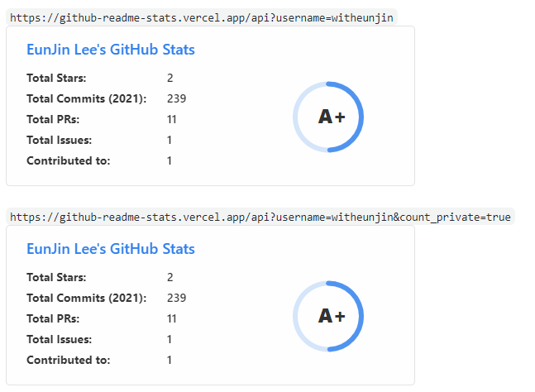Click the URL ending in count_private=true
Screen dimensions: 535x392
click(x=260, y=217)
